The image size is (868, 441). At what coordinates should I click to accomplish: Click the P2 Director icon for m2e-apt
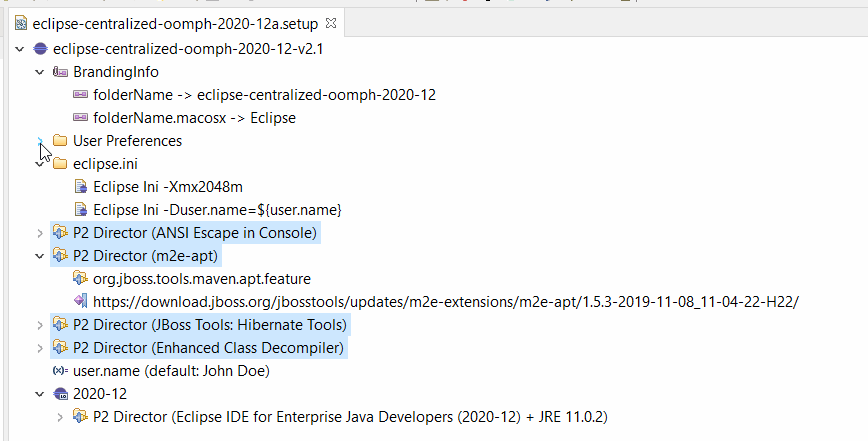(x=60, y=256)
